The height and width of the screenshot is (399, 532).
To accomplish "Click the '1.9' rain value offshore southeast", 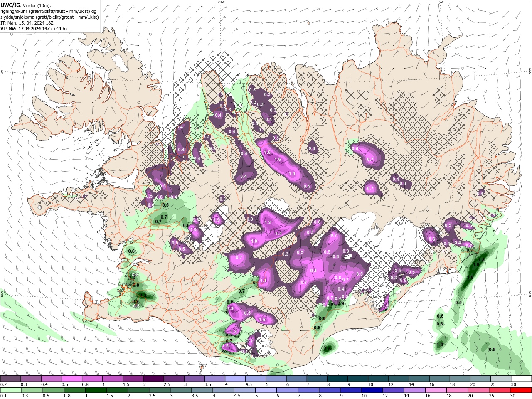I will point(476,264).
